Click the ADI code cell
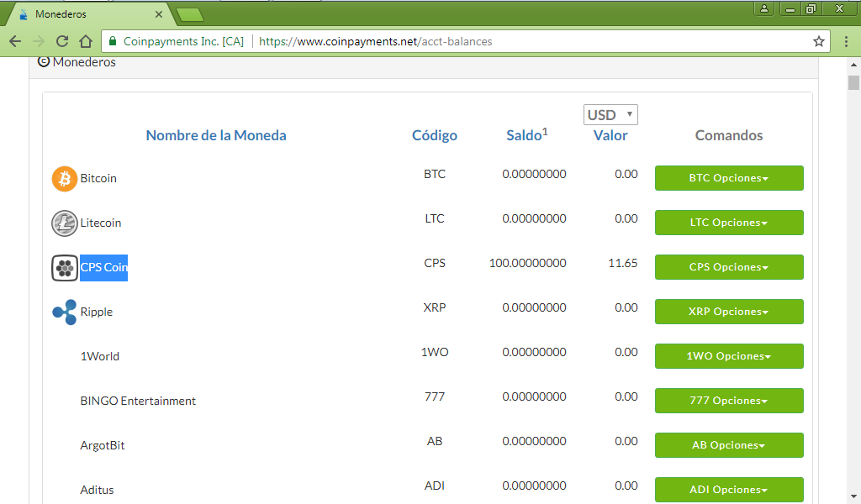The image size is (861, 504). tap(435, 485)
